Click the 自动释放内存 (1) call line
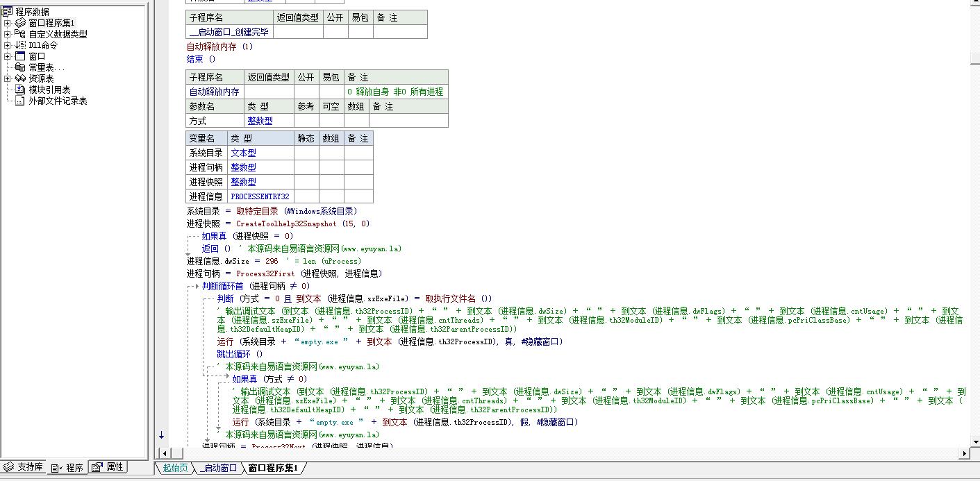Image resolution: width=980 pixels, height=481 pixels. tap(220, 47)
